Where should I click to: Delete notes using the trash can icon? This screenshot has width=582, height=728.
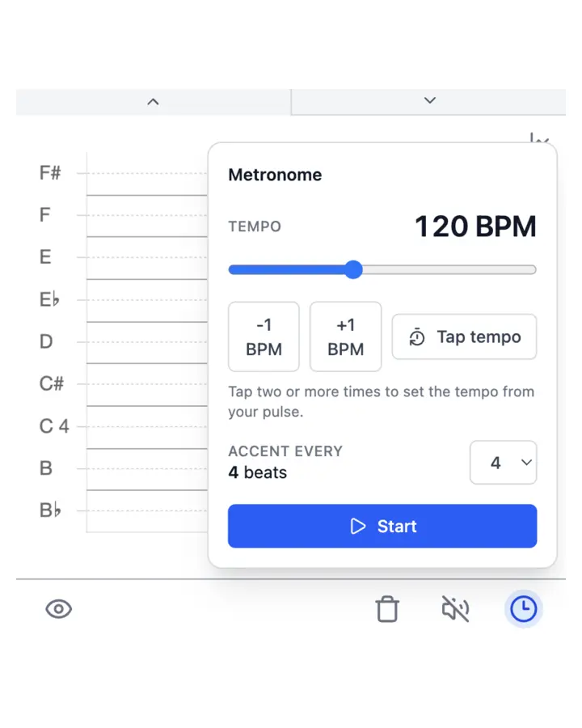click(x=387, y=609)
